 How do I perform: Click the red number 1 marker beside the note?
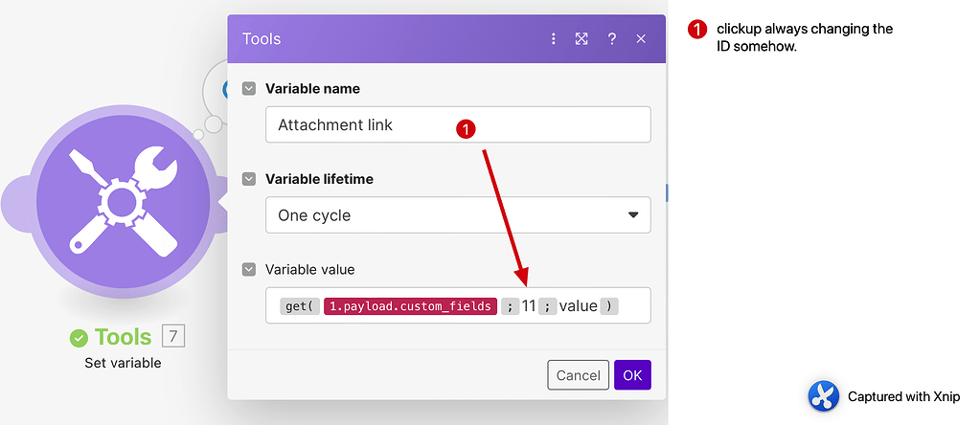pyautogui.click(x=697, y=30)
